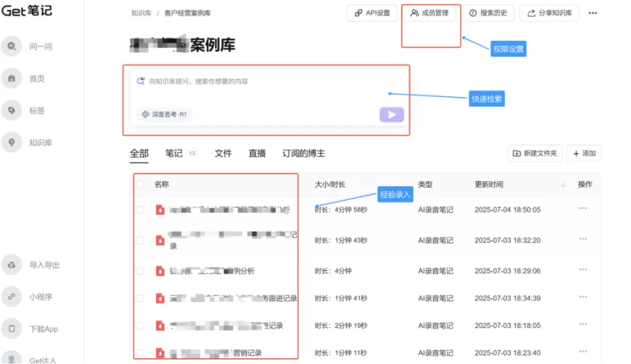This screenshot has width=631, height=364.
Task: Check the 案例分析 row checkbox
Action: [x=139, y=271]
